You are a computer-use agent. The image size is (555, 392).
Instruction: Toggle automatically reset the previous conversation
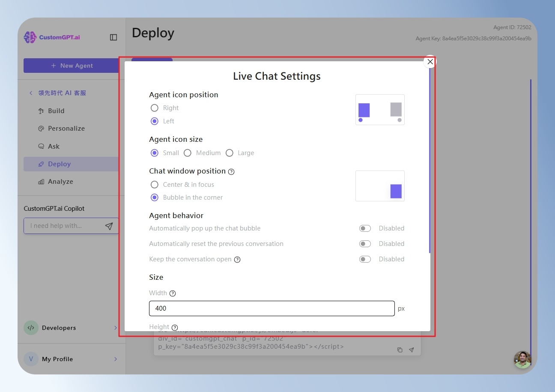[365, 244]
